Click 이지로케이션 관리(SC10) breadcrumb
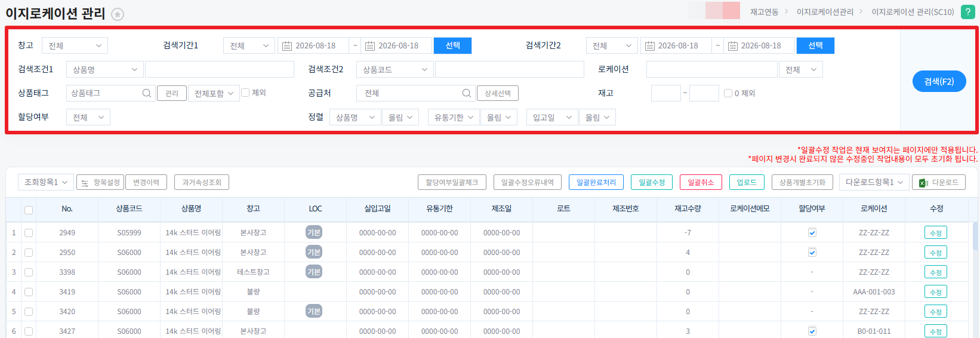The height and width of the screenshot is (338, 980). [913, 12]
